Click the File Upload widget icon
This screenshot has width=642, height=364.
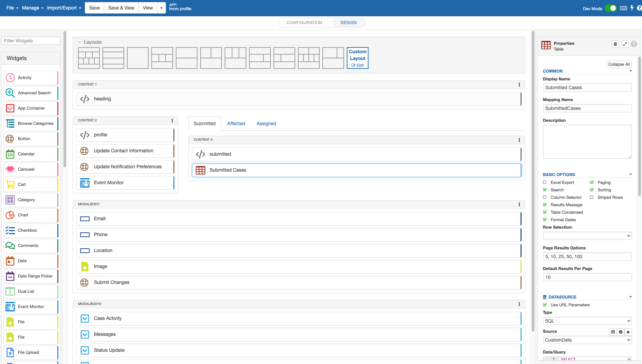pos(10,352)
